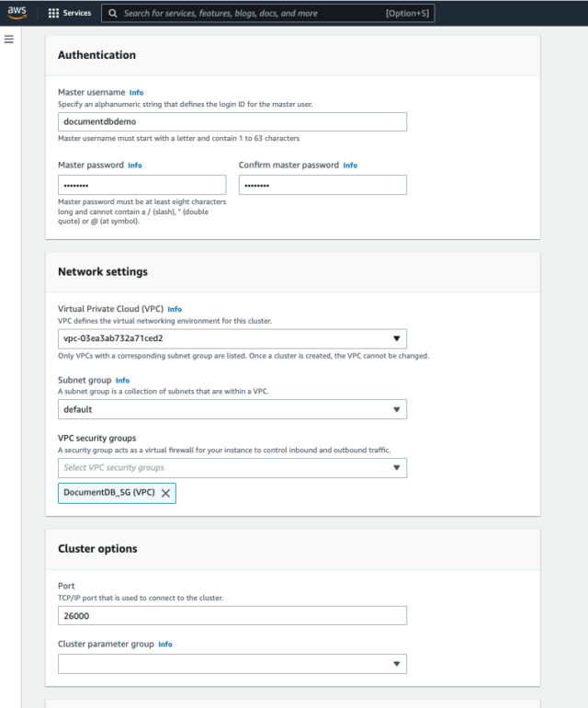Click Info beside Cluster parameter group
The image size is (588, 708).
click(165, 645)
